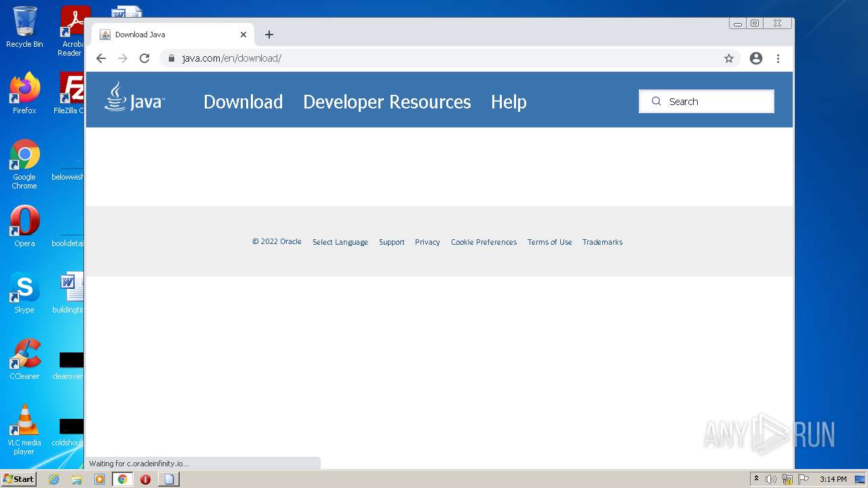
Task: Bookmark this page with the star icon
Action: (x=729, y=58)
